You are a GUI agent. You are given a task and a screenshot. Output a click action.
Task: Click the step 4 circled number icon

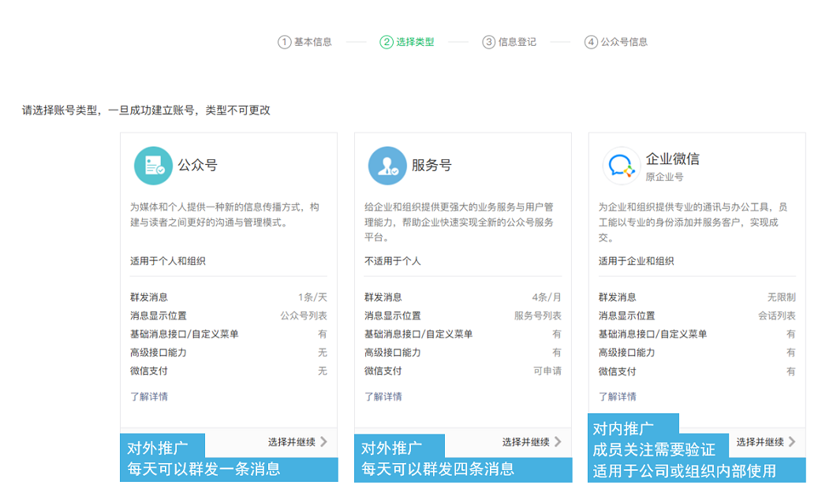point(591,42)
